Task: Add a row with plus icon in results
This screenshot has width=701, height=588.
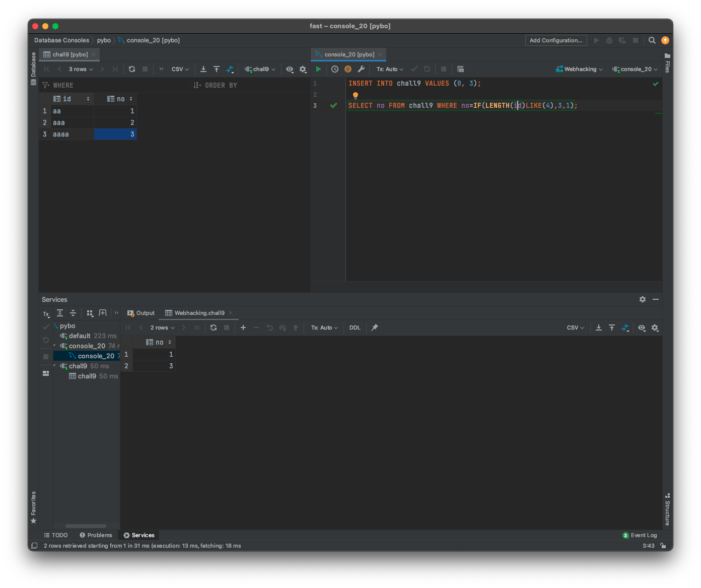Action: coord(243,328)
